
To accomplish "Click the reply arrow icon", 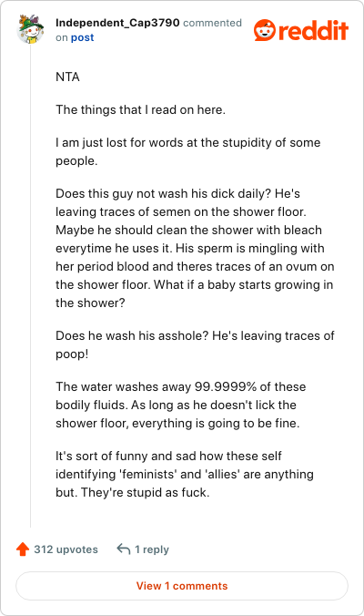I will (x=124, y=549).
